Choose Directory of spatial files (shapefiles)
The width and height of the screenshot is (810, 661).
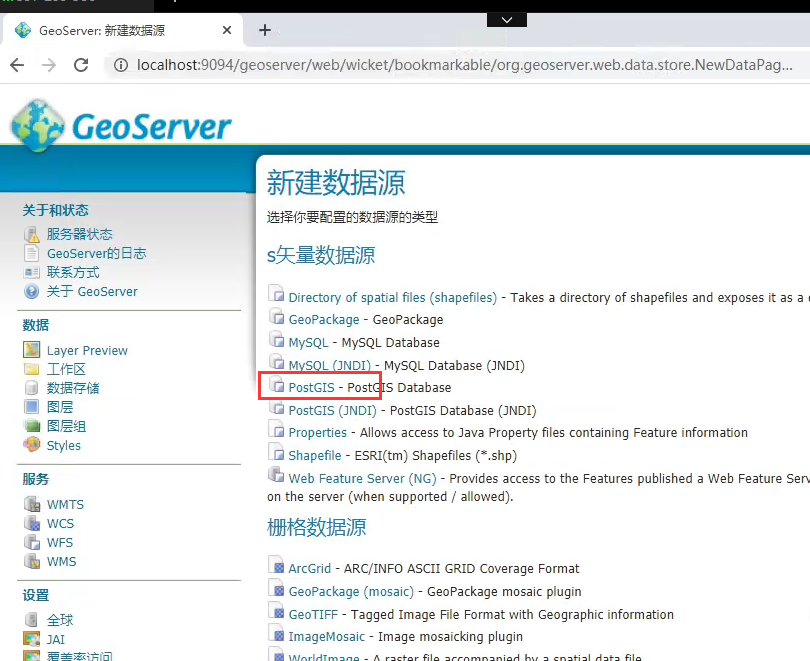click(392, 297)
